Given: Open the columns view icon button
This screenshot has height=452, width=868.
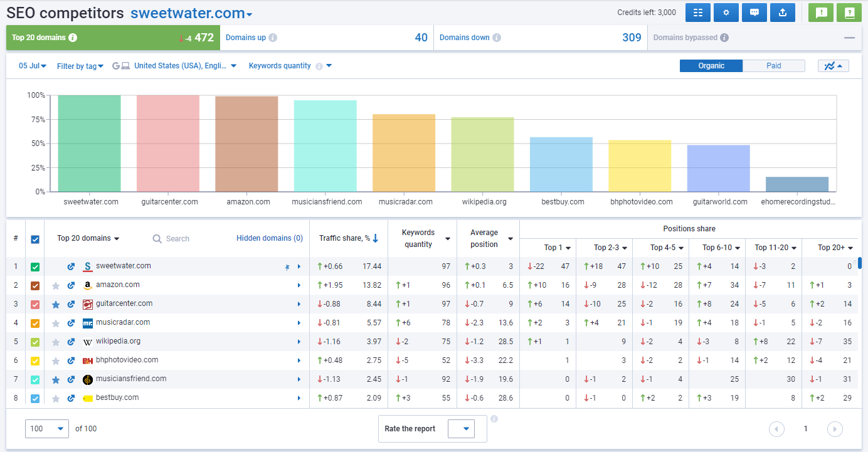Looking at the screenshot, I should tap(698, 13).
